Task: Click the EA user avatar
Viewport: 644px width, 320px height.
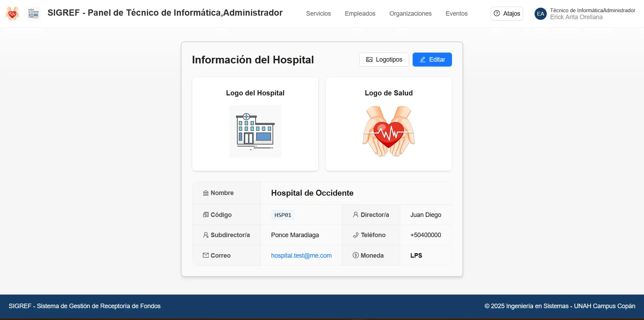Action: [540, 14]
